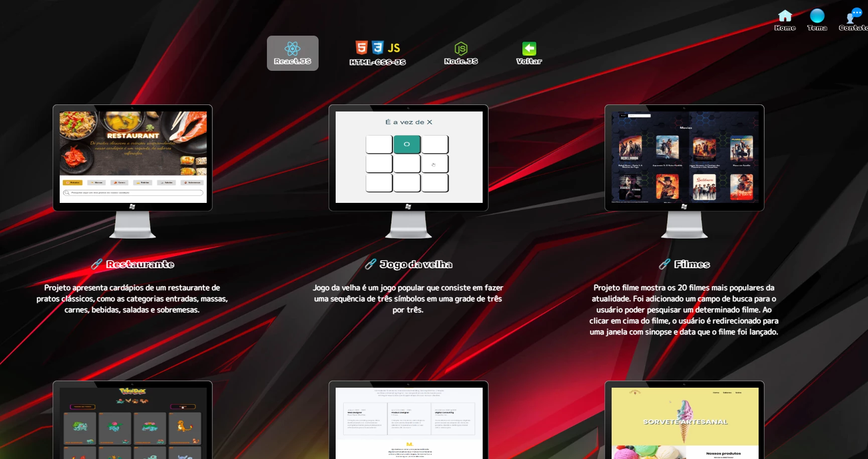Screen dimensions: 868x459
Task: Click the chain icon beside Jogo da velha
Action: pyautogui.click(x=370, y=264)
